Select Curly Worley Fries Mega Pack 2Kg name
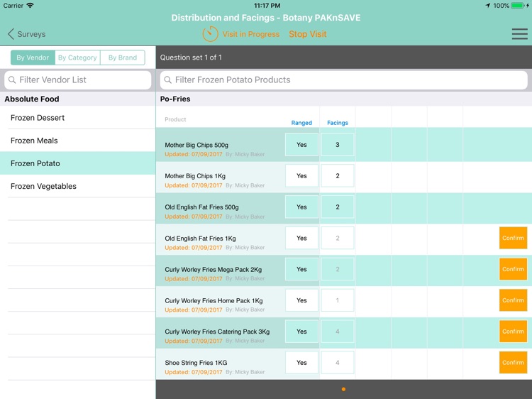Screen dimensions: 532x399 pyautogui.click(x=214, y=270)
